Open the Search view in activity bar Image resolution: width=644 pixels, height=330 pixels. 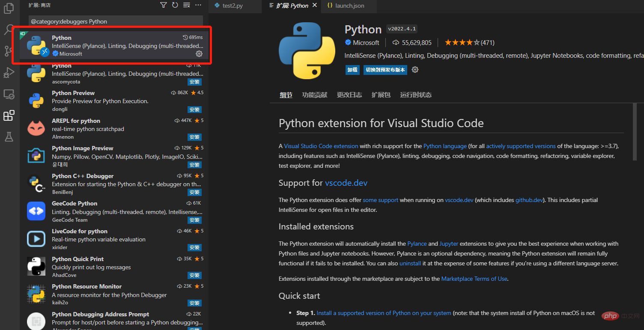[9, 30]
